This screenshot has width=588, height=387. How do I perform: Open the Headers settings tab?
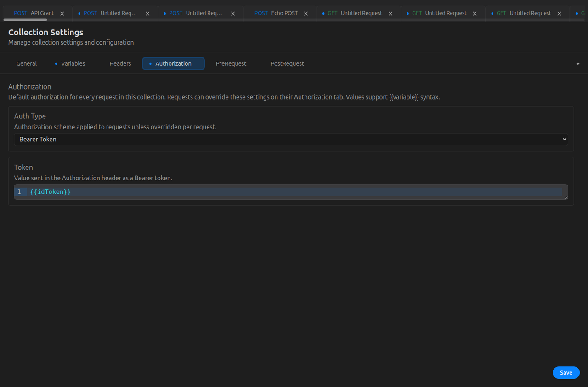(120, 63)
